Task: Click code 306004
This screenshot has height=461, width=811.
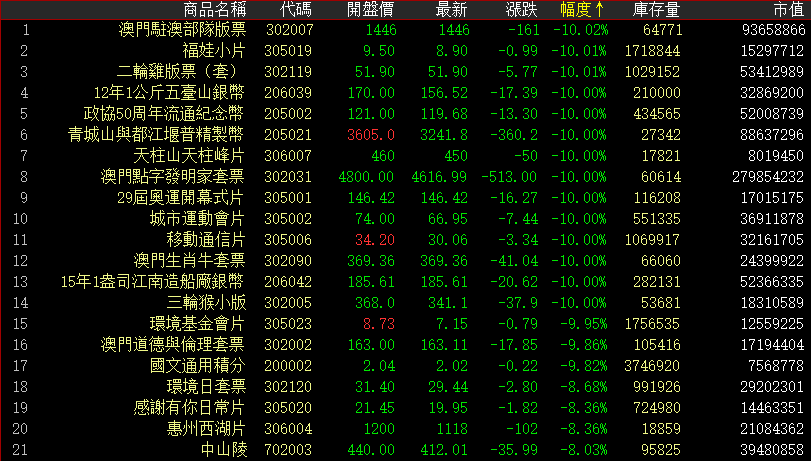Action: [x=288, y=429]
